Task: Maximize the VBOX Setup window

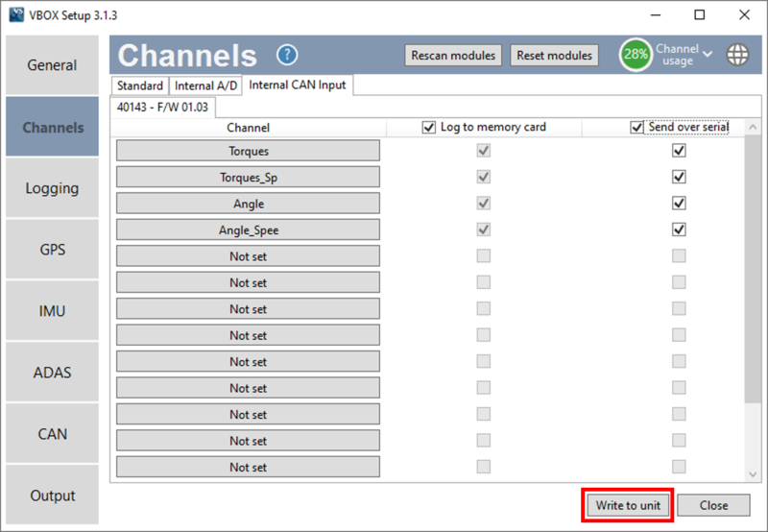Action: coord(700,14)
